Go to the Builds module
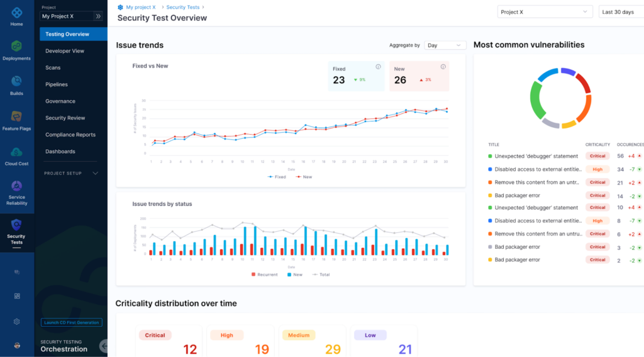The width and height of the screenshot is (644, 357). tap(16, 86)
